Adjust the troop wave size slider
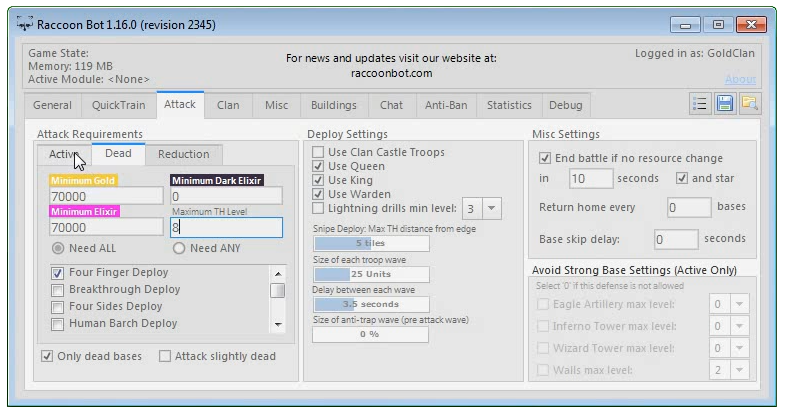Viewport: 785px width, 419px height. (x=371, y=274)
